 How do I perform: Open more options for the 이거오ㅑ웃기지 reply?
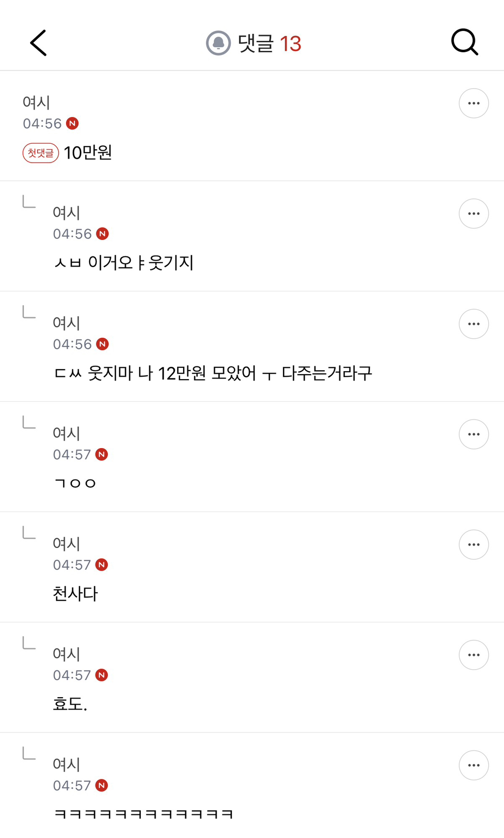pyautogui.click(x=473, y=214)
